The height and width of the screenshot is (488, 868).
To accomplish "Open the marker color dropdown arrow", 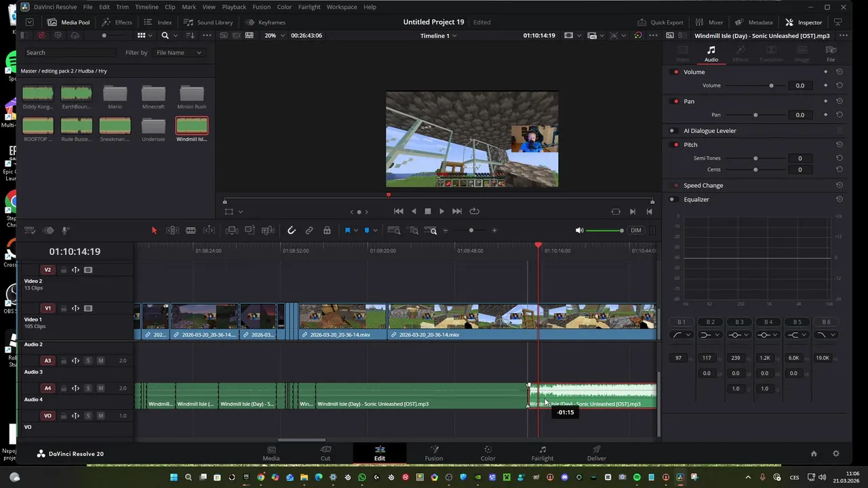I will (x=375, y=230).
